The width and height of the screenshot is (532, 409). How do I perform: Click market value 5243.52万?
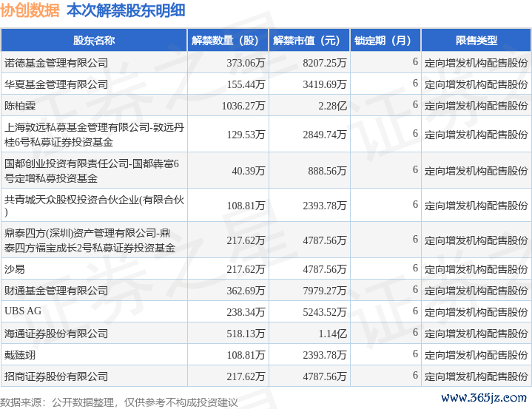coord(325,312)
